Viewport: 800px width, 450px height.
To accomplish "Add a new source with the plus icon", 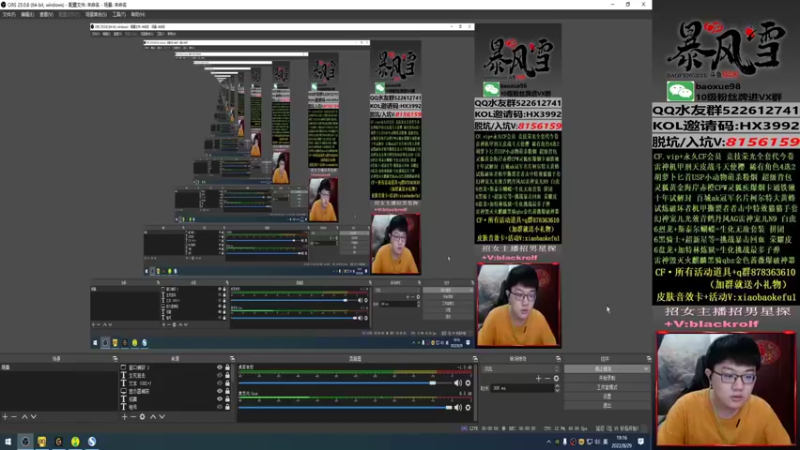I will pos(124,417).
